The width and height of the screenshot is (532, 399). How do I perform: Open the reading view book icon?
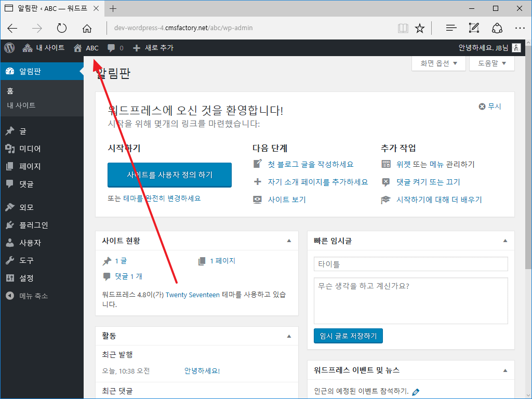(x=403, y=28)
